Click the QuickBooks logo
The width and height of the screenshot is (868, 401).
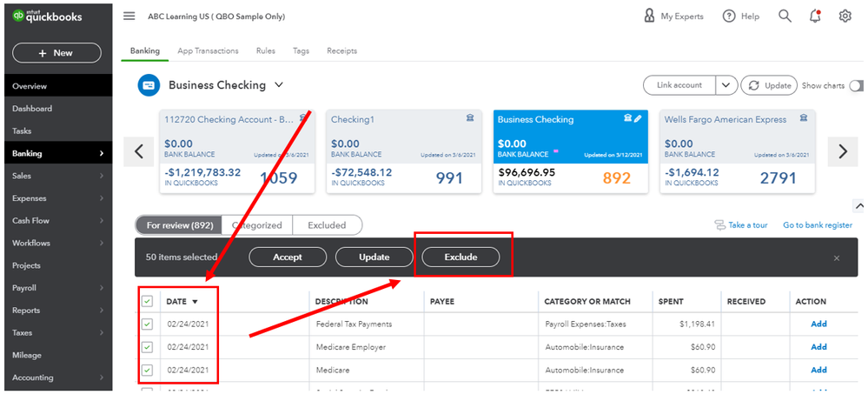pyautogui.click(x=48, y=16)
